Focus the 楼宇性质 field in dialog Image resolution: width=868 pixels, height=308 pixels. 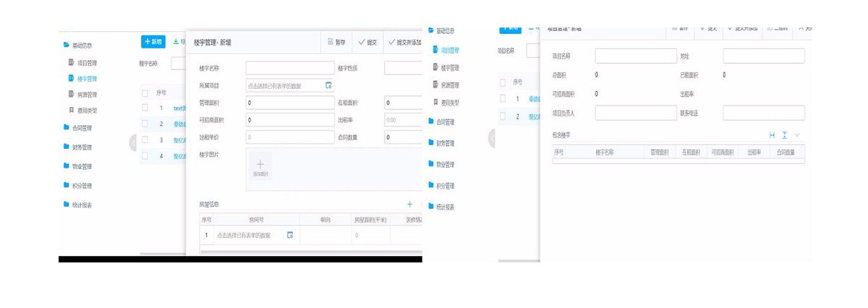pyautogui.click(x=403, y=68)
